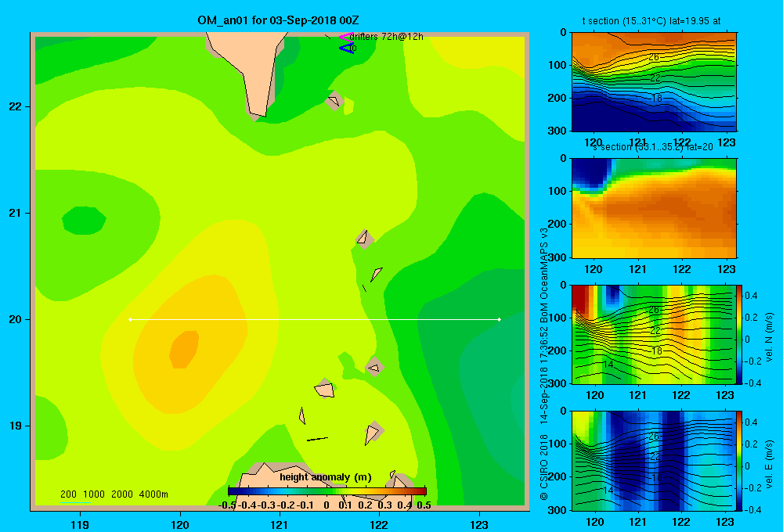
Task: Click the vel. E color scale bar
Action: [740, 461]
